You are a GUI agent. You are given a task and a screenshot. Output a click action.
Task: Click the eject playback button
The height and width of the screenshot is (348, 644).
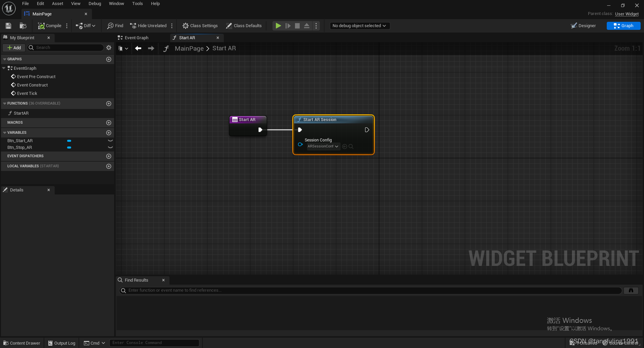click(x=307, y=26)
